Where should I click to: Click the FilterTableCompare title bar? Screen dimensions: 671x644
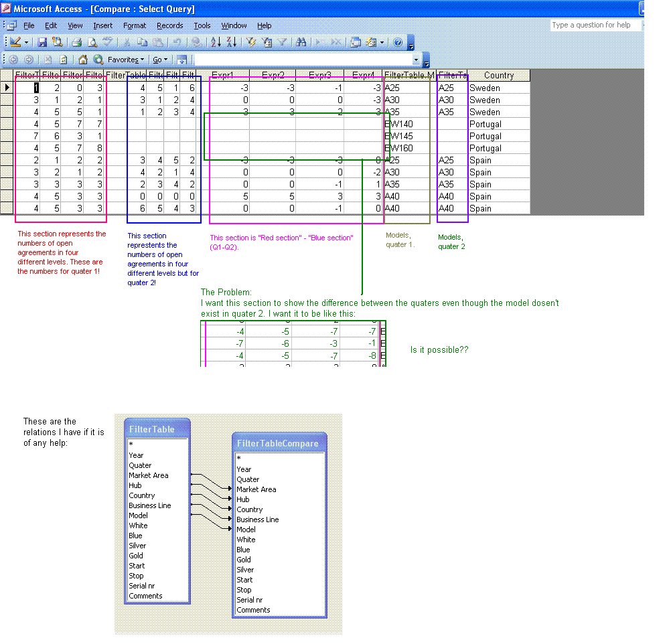tap(279, 443)
